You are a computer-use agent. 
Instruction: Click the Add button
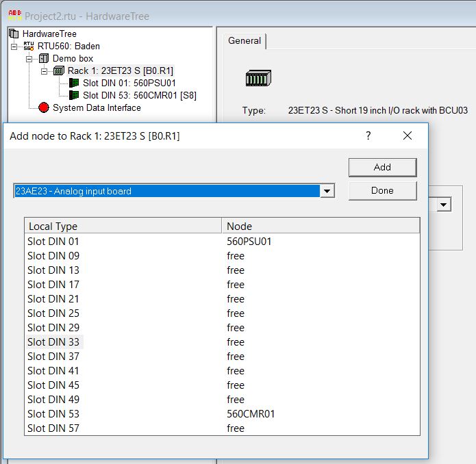coord(382,167)
